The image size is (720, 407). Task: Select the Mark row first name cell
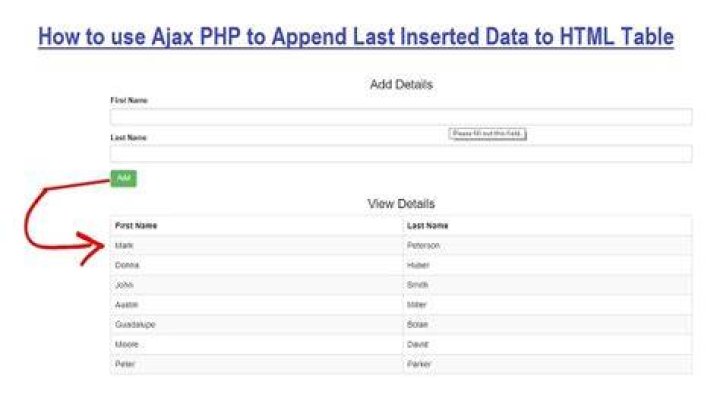tap(256, 245)
